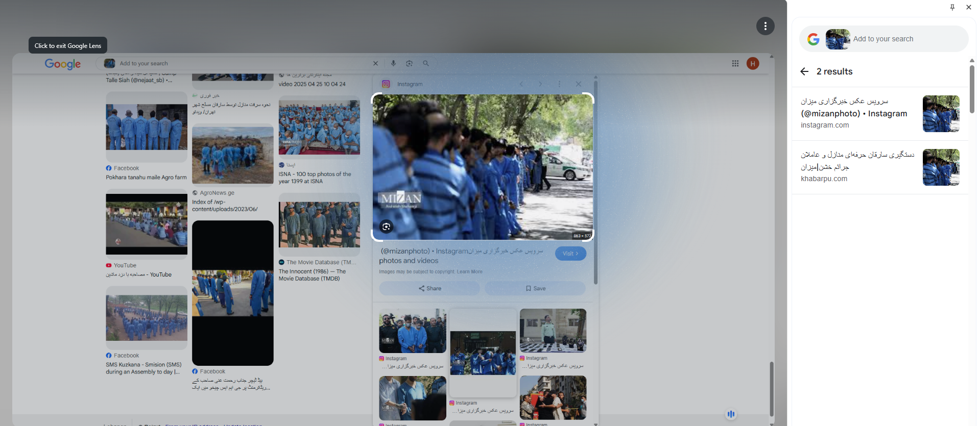This screenshot has height=426, width=980.
Task: Click the 'Talle Siah (@nejaat_sb)' caption
Action: 139,80
